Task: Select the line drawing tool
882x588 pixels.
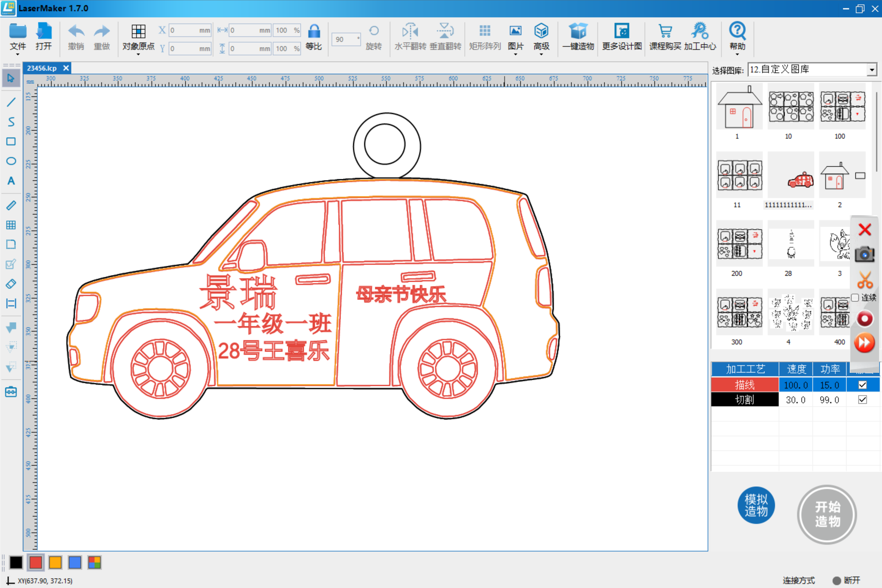Action: coord(11,102)
